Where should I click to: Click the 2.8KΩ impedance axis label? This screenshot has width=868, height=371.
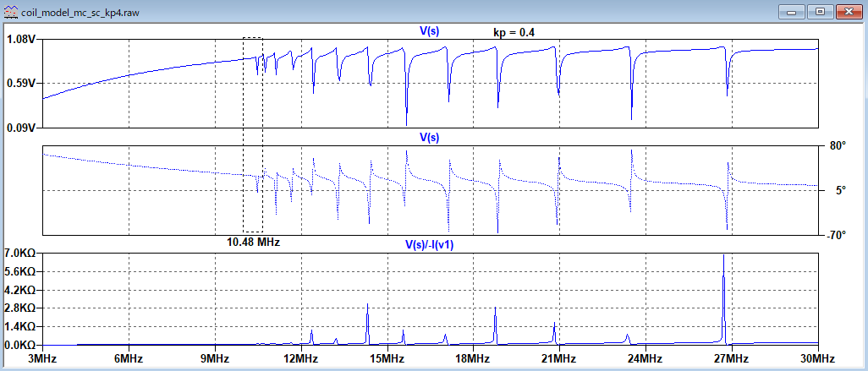click(x=20, y=308)
